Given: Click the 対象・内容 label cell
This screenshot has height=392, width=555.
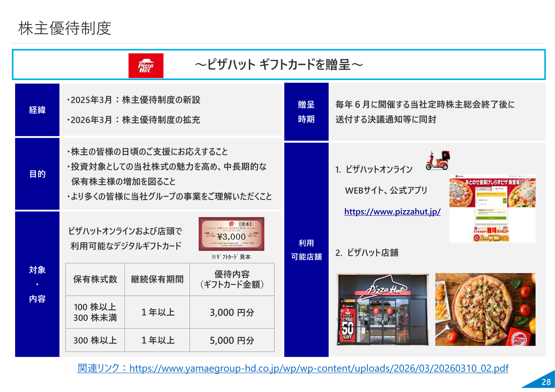Looking at the screenshot, I should (x=37, y=284).
